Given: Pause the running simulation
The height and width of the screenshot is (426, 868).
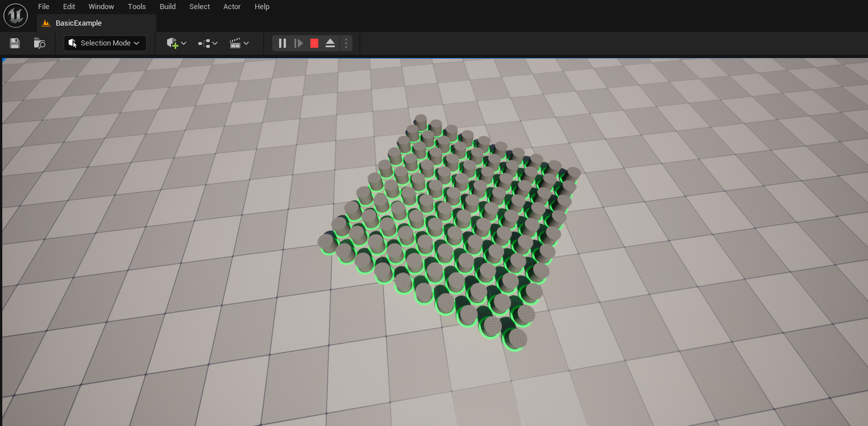Looking at the screenshot, I should [x=283, y=43].
